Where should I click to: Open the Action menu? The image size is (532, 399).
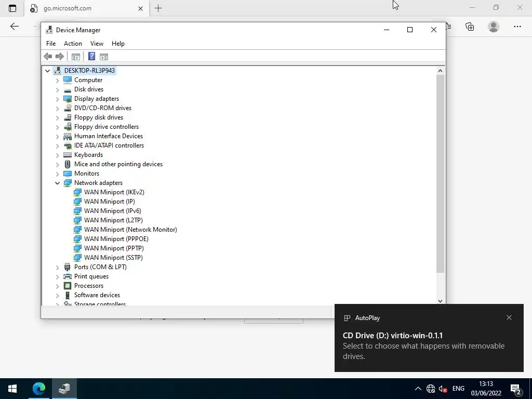pos(73,44)
